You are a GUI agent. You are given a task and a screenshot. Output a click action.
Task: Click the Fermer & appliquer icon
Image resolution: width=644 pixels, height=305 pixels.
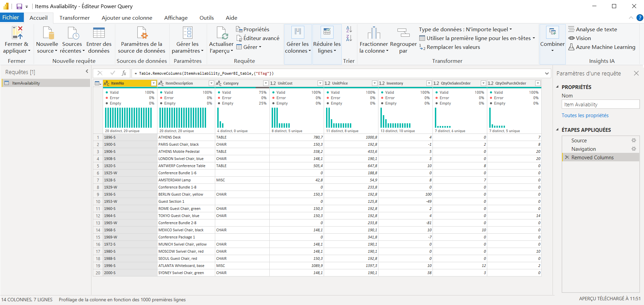pos(17,33)
